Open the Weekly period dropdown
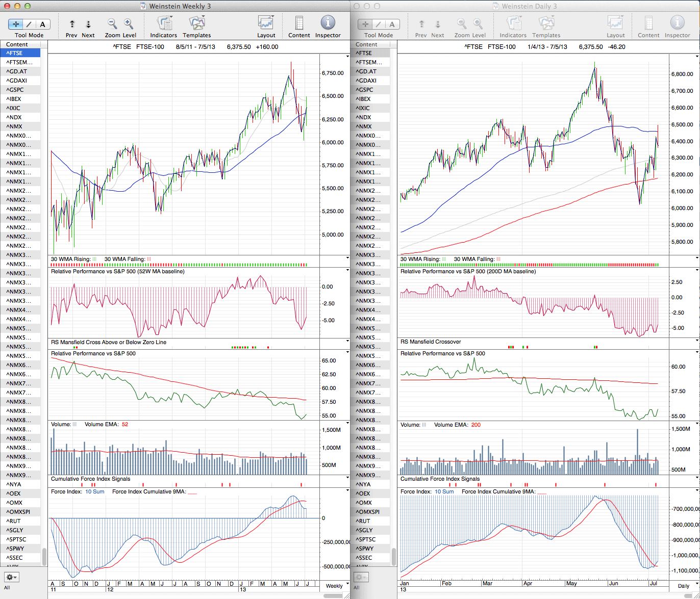The width and height of the screenshot is (700, 599). 334,586
